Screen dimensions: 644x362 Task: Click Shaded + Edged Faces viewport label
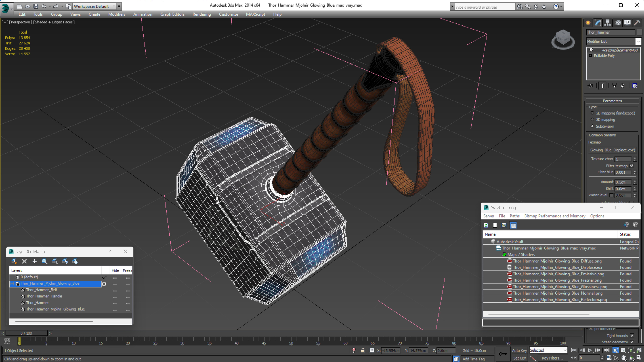(54, 22)
